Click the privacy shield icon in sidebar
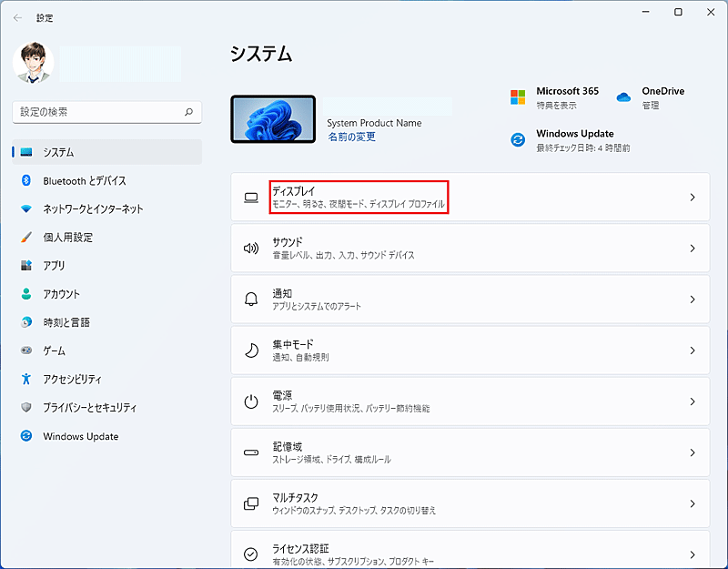This screenshot has width=728, height=569. (x=26, y=407)
